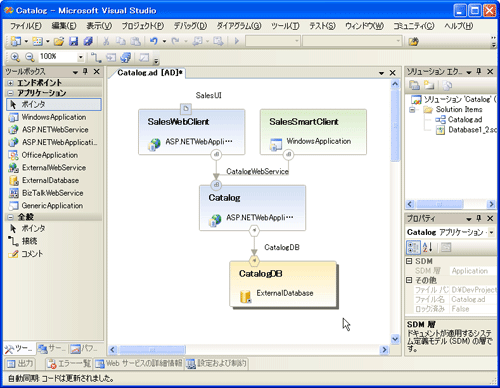
Task: Select ExternalWebService toolbox item
Action: coord(53,168)
